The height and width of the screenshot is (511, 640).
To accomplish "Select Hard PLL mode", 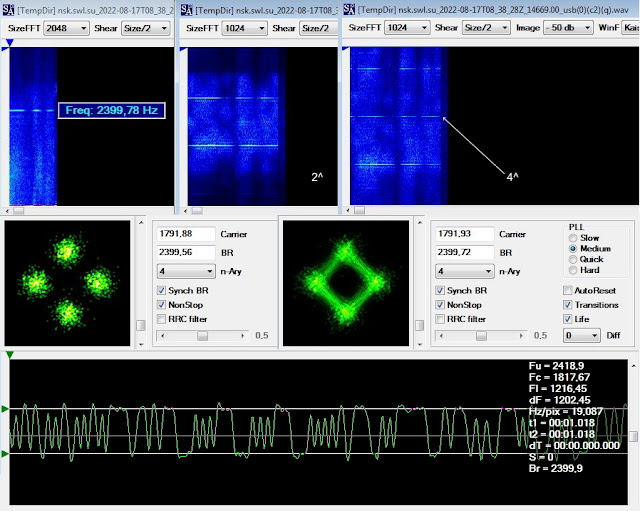I will [x=573, y=270].
